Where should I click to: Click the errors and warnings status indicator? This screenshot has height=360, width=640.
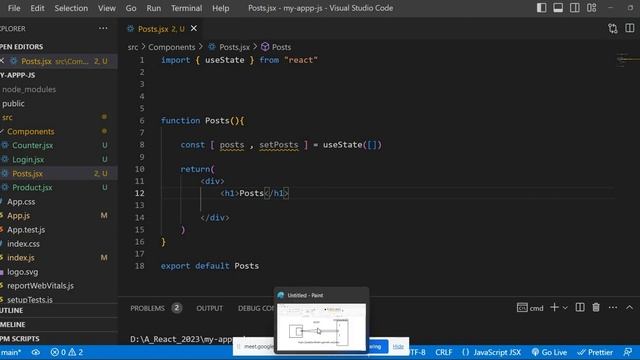coord(67,352)
